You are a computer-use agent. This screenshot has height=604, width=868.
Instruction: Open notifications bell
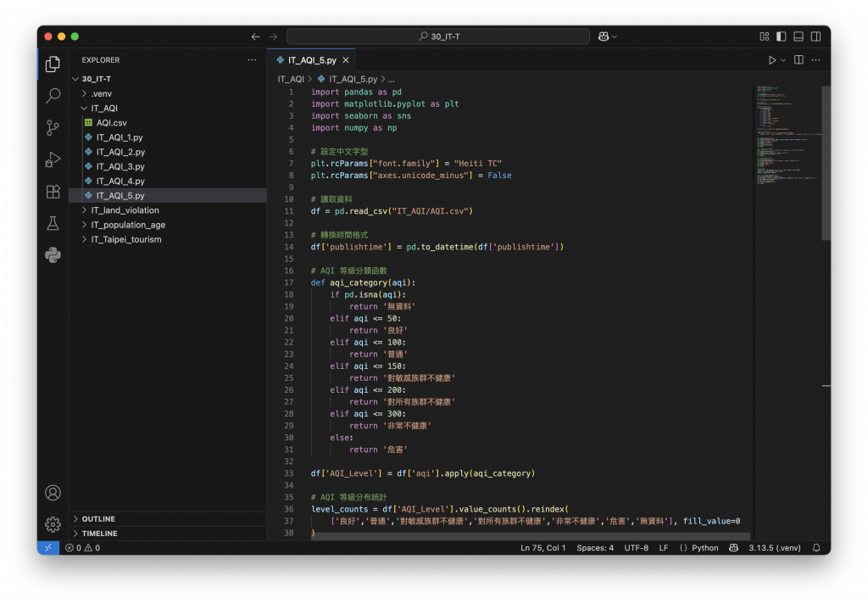(x=816, y=547)
